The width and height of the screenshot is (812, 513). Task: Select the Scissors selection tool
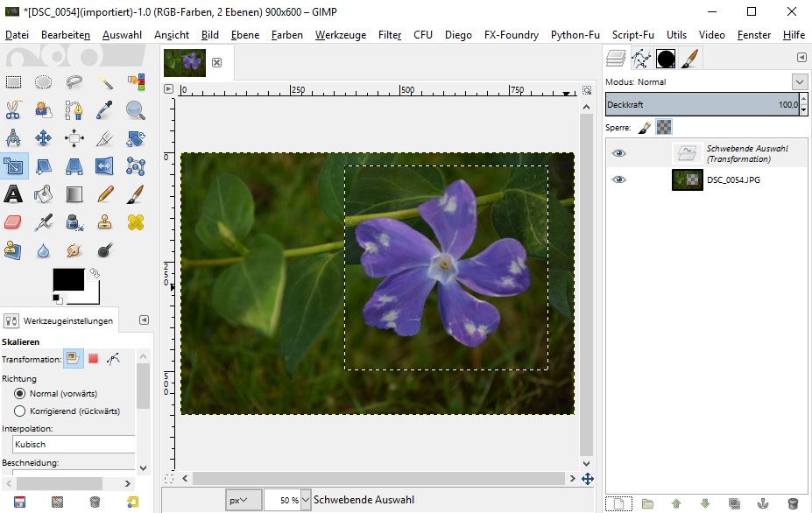point(13,110)
